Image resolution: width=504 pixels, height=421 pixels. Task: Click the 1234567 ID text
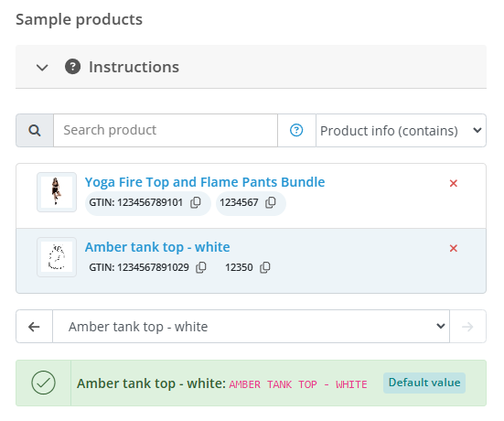pos(239,202)
